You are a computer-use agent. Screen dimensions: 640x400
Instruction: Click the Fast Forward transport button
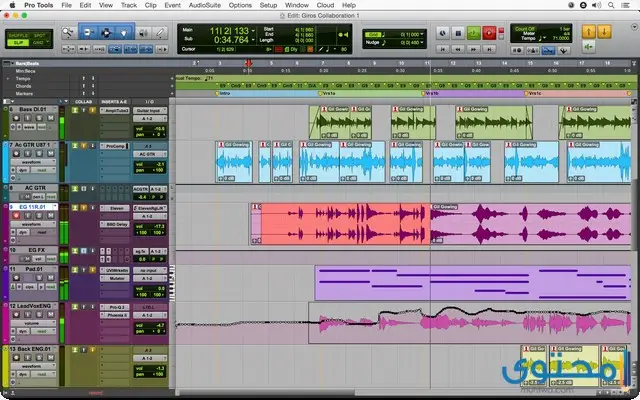pyautogui.click(x=473, y=49)
